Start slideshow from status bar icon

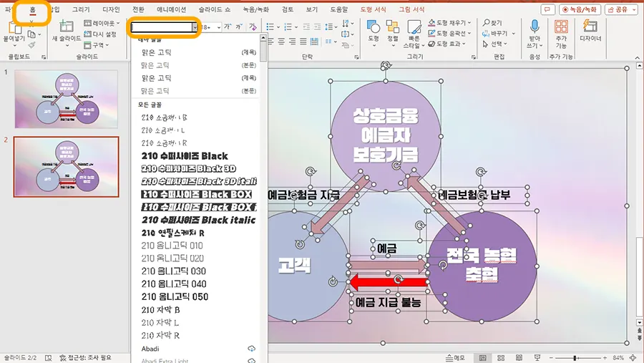(537, 358)
